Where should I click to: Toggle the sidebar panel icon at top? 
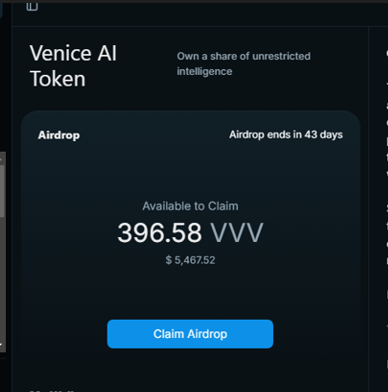pyautogui.click(x=32, y=6)
